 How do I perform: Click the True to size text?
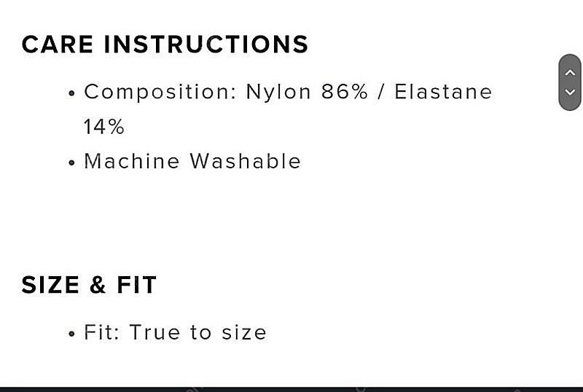click(198, 332)
